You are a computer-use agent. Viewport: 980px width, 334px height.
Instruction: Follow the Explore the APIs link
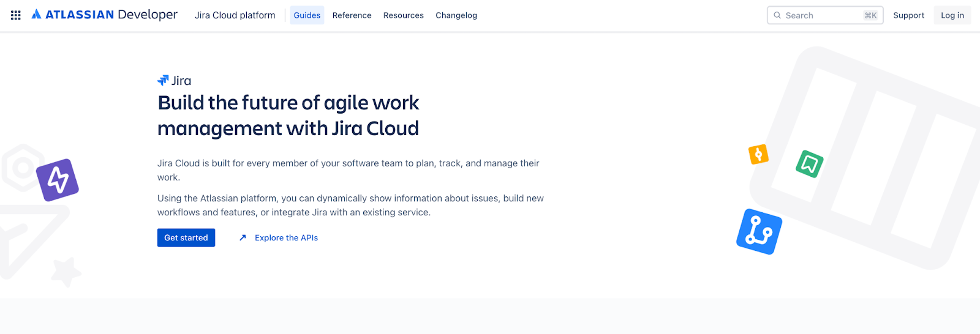point(286,238)
